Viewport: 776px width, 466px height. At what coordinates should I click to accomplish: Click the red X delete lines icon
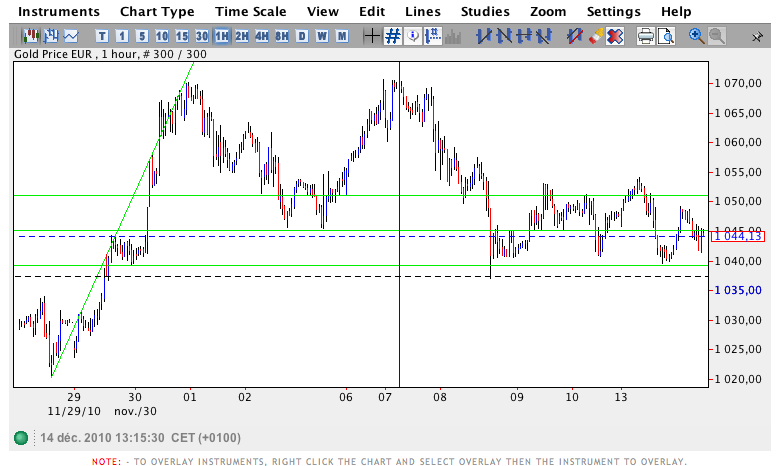point(615,36)
